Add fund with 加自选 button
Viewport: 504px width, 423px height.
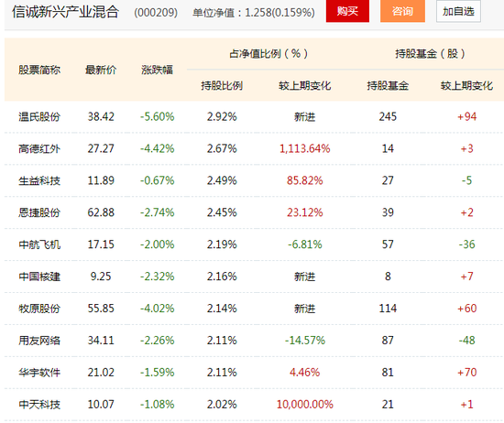tap(458, 11)
